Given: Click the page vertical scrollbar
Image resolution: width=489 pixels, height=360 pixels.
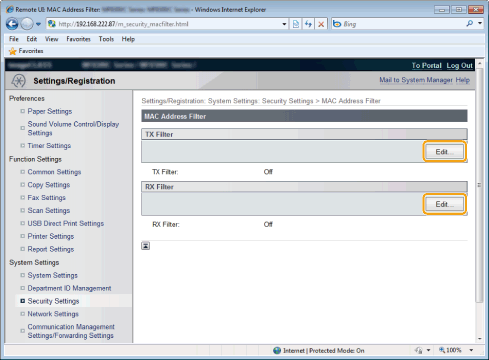Looking at the screenshot, I should pyautogui.click(x=480, y=185).
